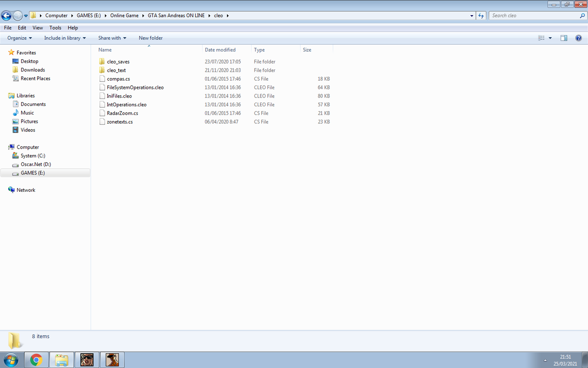Open the Help question mark icon
588x368 pixels.
[x=579, y=38]
